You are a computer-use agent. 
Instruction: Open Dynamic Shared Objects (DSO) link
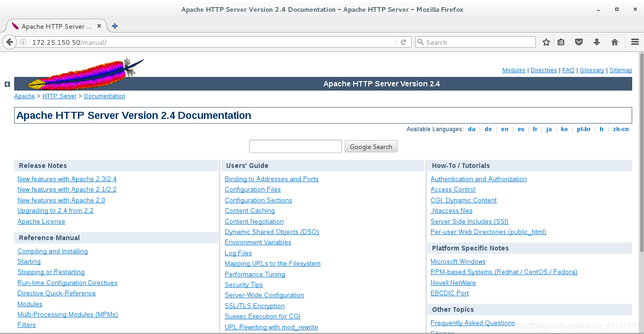[272, 232]
